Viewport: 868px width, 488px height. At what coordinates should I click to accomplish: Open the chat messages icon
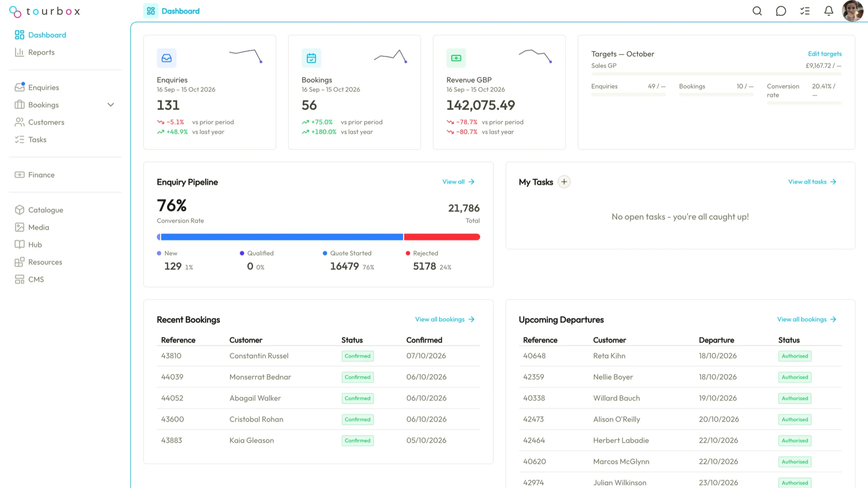(x=781, y=11)
